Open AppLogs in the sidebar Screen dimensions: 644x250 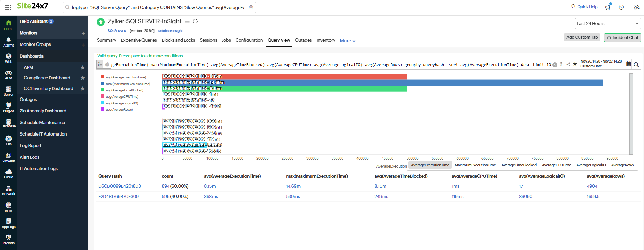9,224
